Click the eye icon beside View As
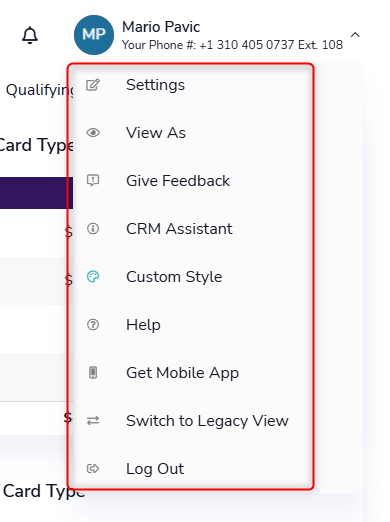 click(93, 133)
